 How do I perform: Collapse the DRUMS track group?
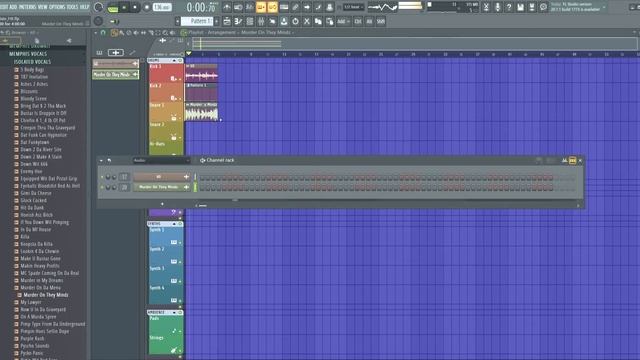click(174, 60)
